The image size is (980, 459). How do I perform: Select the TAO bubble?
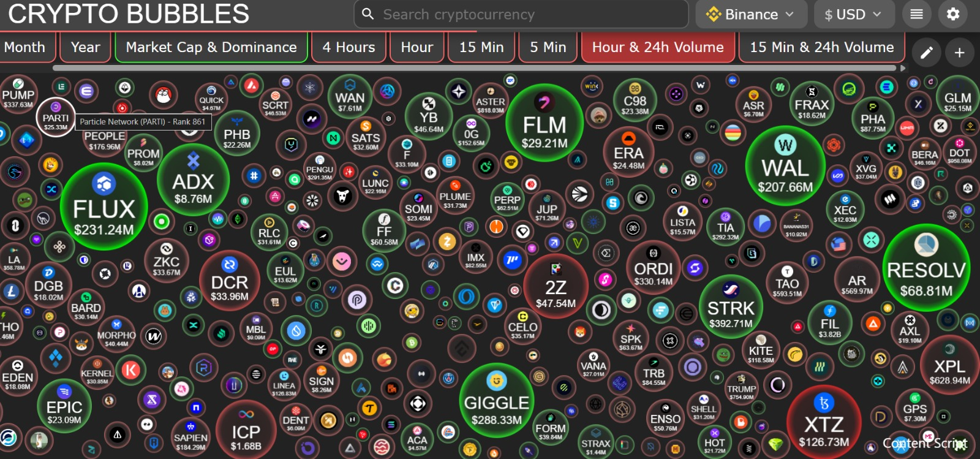(787, 281)
